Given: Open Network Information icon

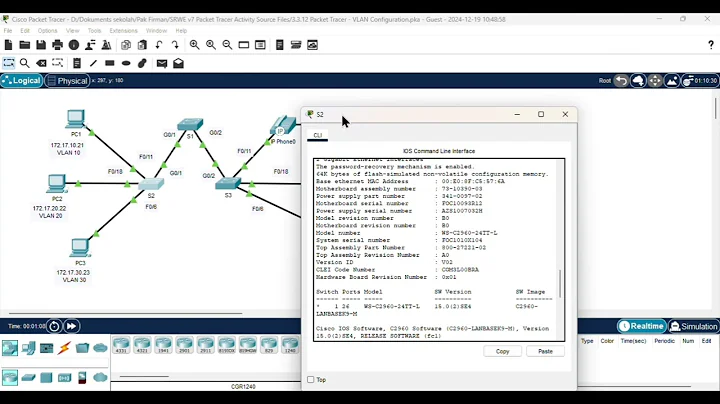Looking at the screenshot, I should click(73, 45).
